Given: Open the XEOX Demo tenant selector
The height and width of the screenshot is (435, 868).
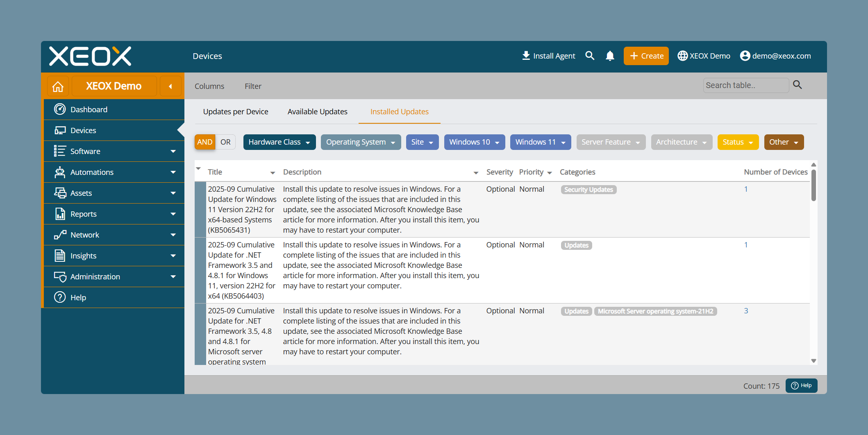Looking at the screenshot, I should click(x=704, y=56).
